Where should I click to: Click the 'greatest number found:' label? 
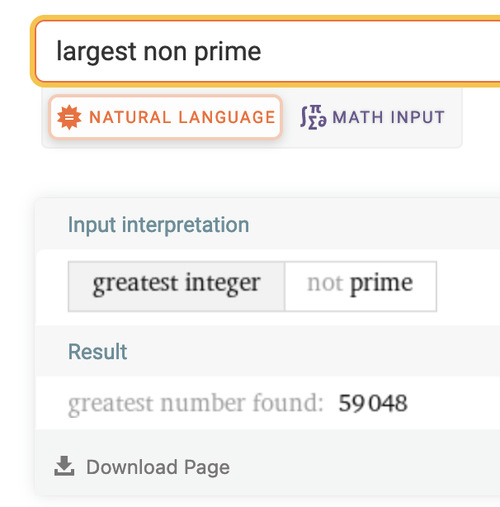coord(196,404)
